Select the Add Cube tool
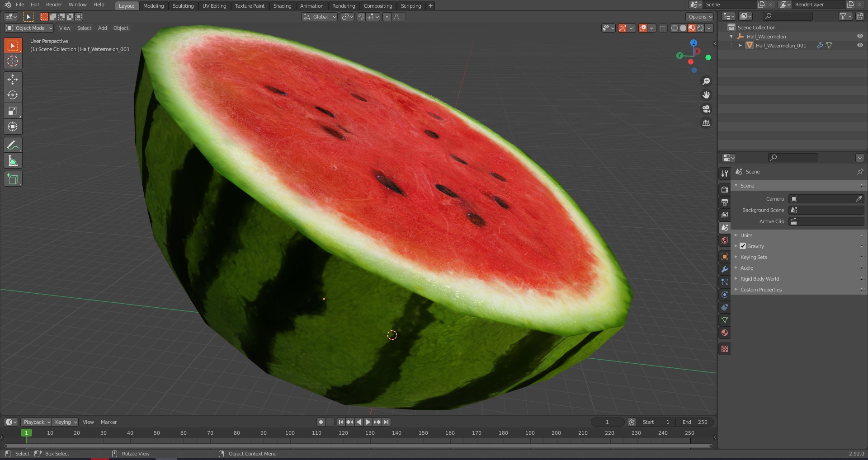Screen dimensions: 868x460 click(13, 179)
